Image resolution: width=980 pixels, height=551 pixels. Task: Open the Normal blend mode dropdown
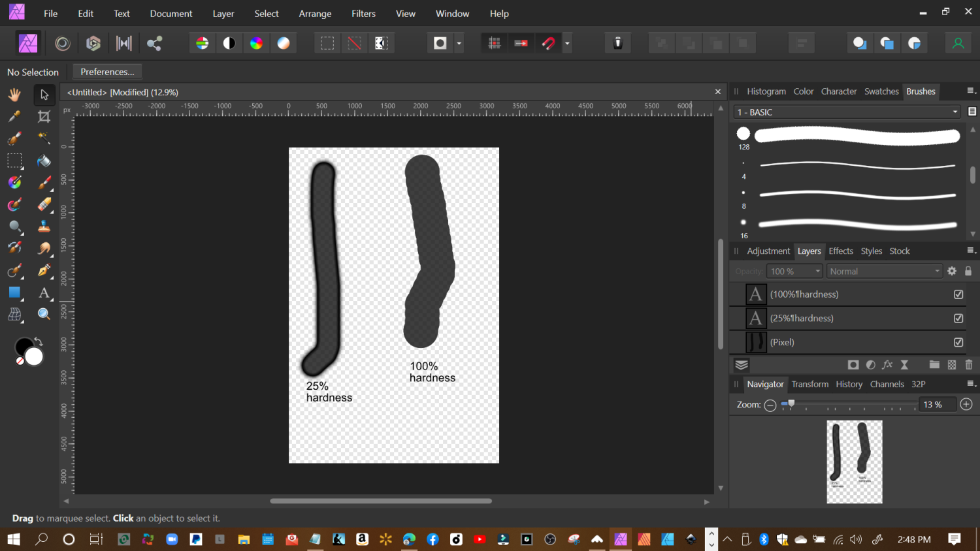pyautogui.click(x=884, y=271)
